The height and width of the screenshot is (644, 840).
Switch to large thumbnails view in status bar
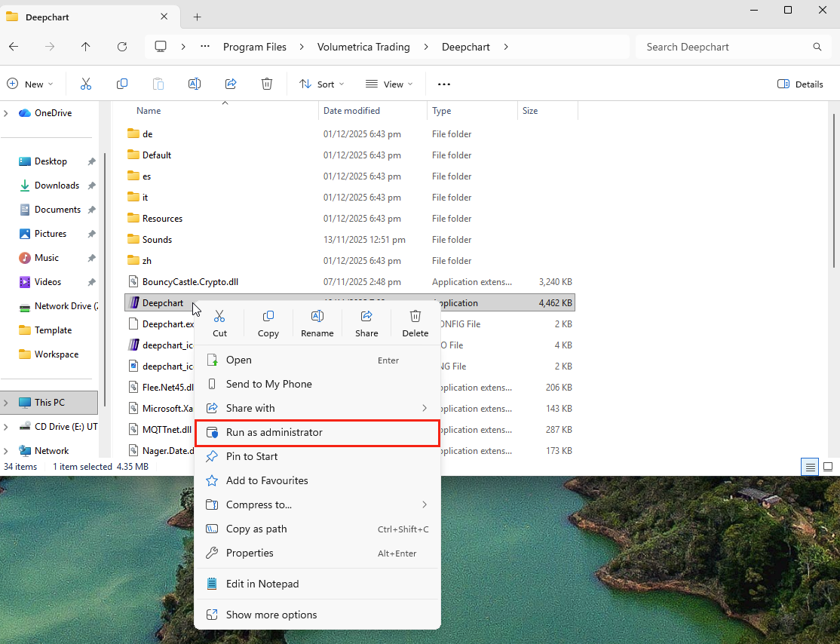828,467
